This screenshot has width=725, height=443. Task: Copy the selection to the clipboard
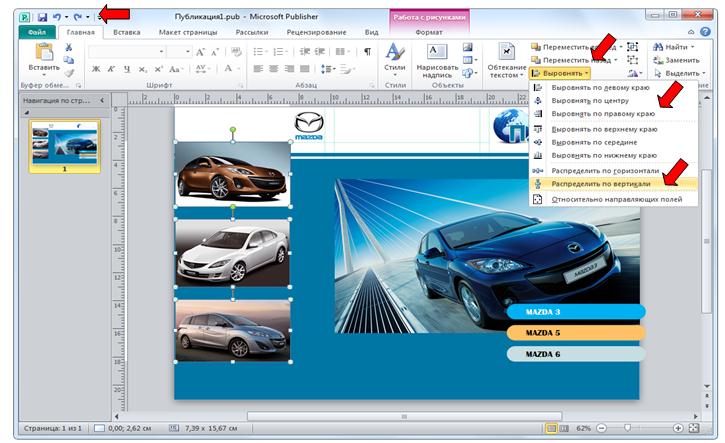69,60
